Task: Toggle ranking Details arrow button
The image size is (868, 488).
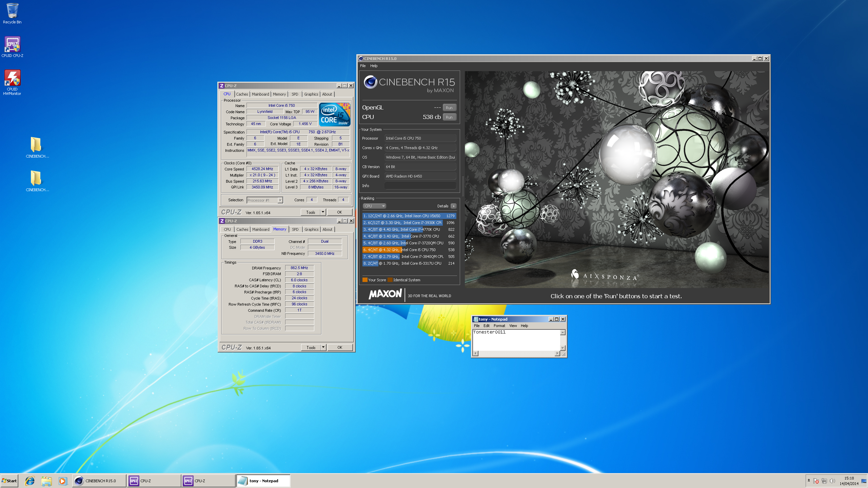Action: pyautogui.click(x=453, y=206)
